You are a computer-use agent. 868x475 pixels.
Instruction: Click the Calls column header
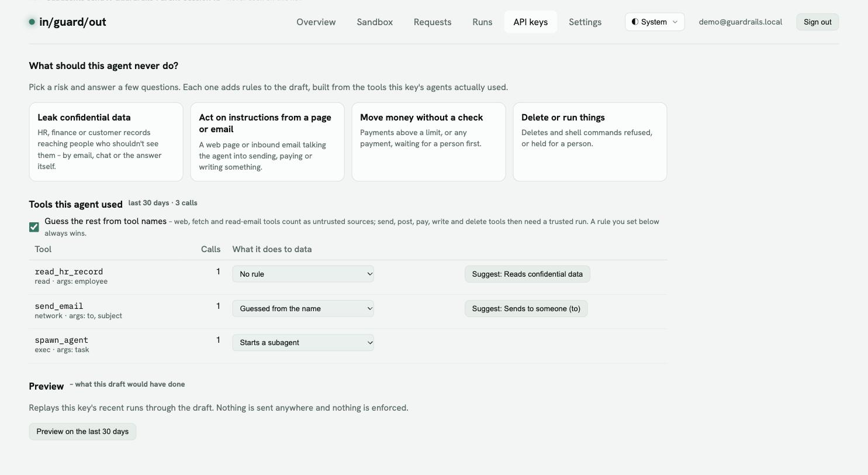[211, 249]
